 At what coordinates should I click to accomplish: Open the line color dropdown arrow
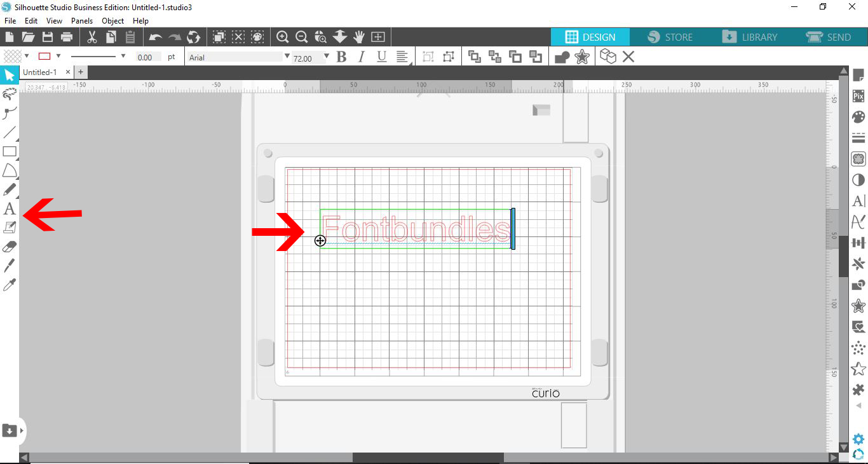tap(58, 57)
